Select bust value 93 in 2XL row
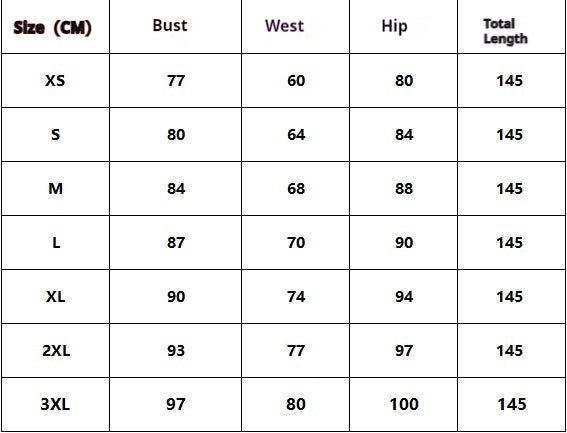 pos(176,351)
